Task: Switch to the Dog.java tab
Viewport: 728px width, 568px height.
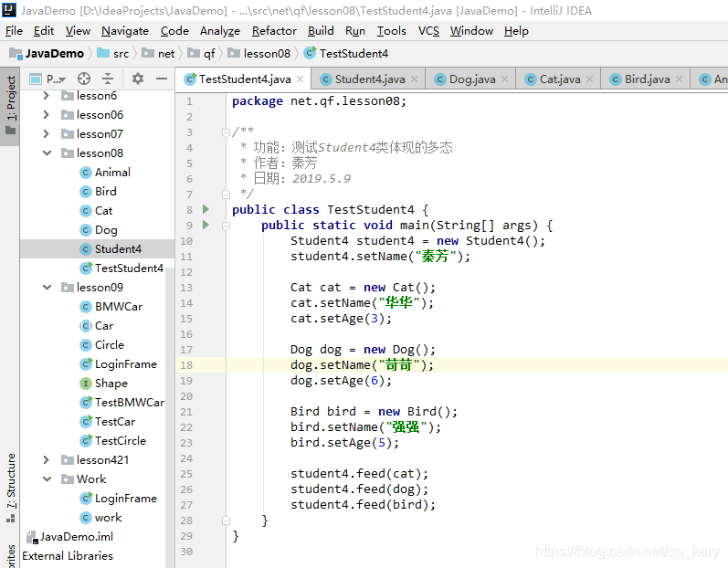Action: [x=471, y=79]
